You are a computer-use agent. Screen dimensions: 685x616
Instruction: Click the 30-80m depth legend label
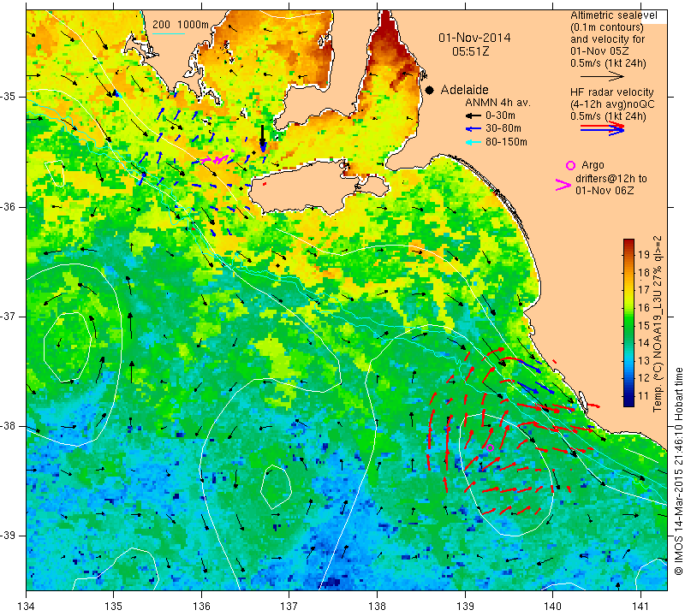click(503, 129)
